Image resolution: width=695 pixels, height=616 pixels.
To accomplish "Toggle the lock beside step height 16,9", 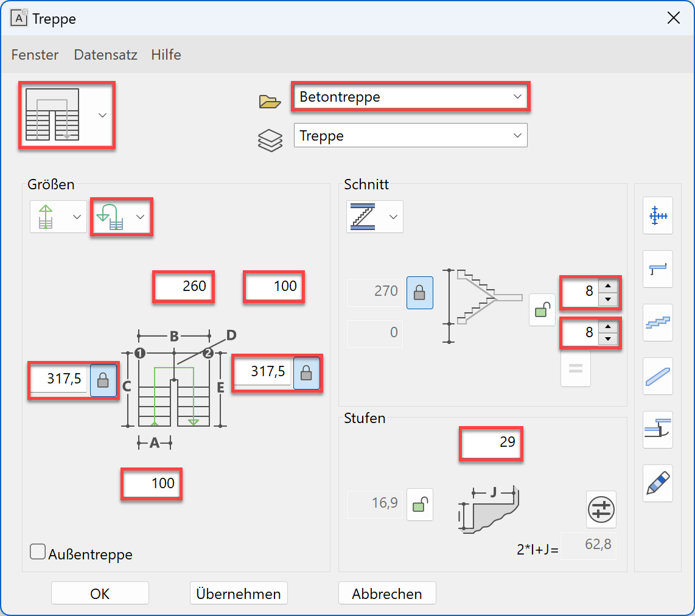I will (419, 504).
